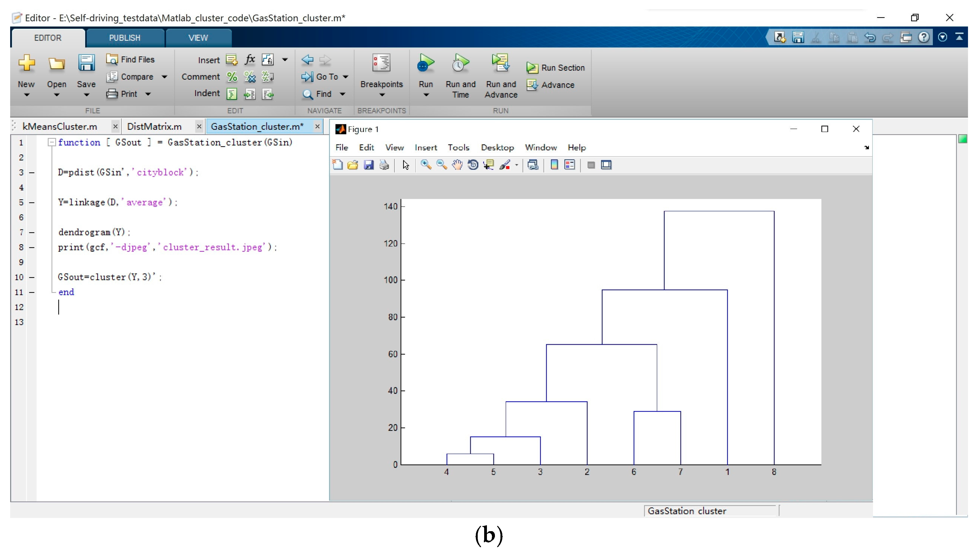This screenshot has height=557, width=980.
Task: Expand the Run button dropdown arrow
Action: tap(426, 95)
